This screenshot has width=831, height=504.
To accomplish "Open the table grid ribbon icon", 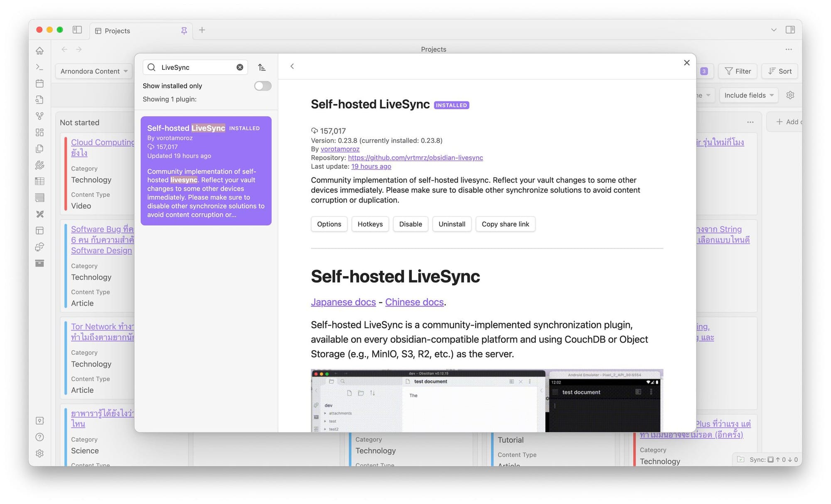I will click(x=39, y=181).
